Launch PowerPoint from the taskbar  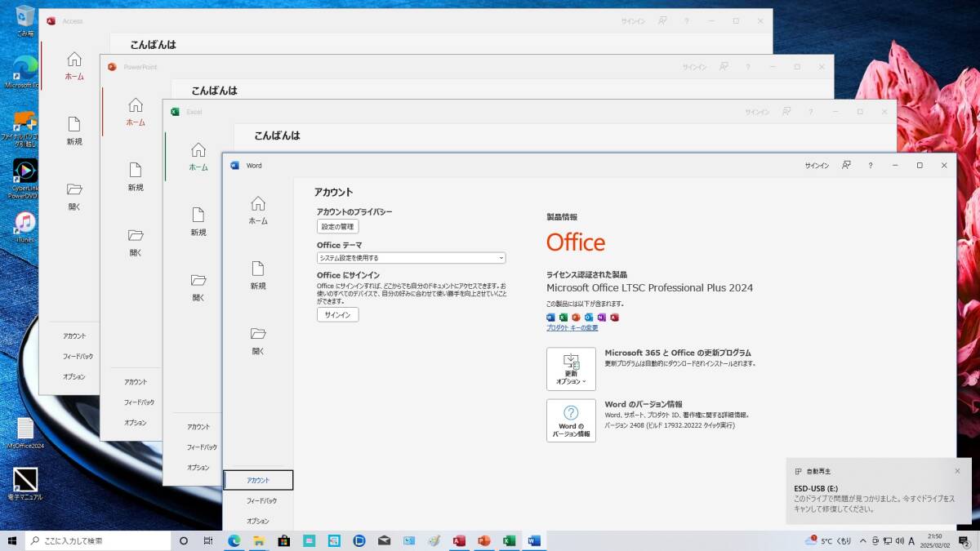click(485, 540)
